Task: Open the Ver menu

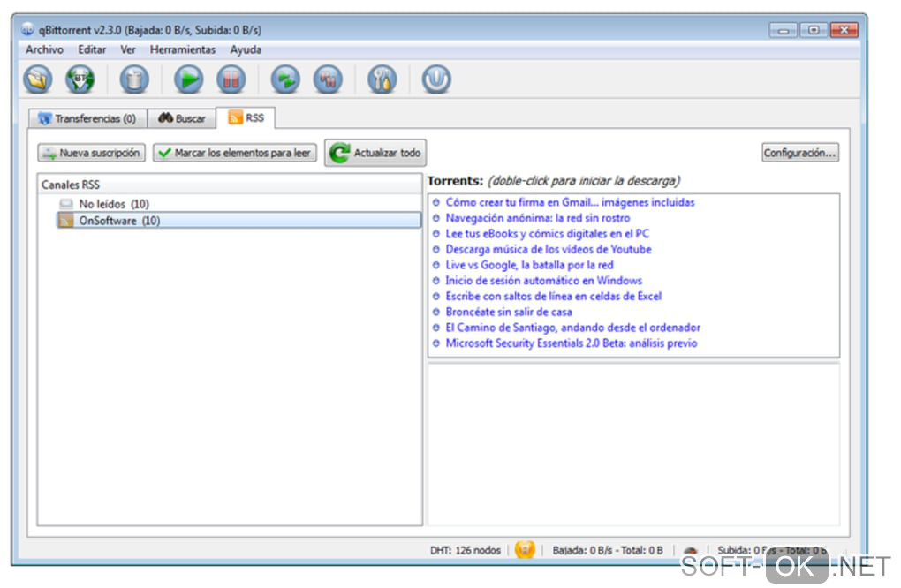Action: click(127, 49)
